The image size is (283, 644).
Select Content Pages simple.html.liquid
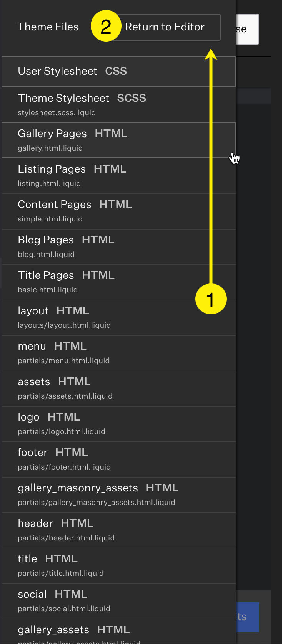(119, 211)
